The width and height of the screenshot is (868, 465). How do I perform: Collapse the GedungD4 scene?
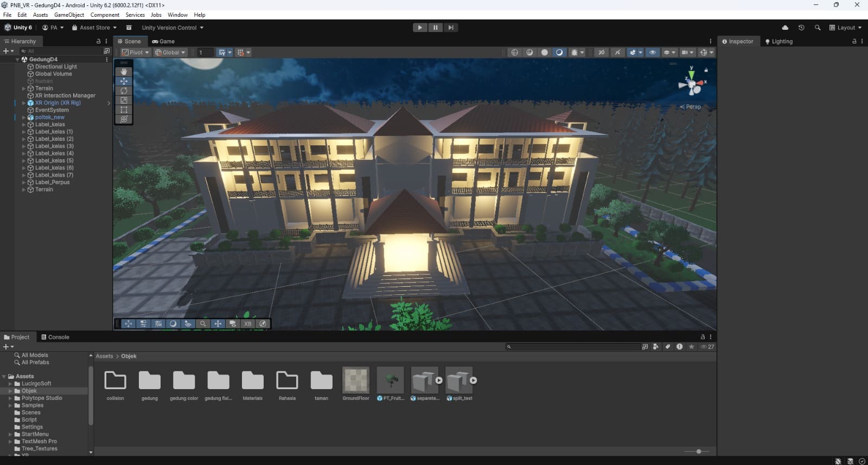pos(17,60)
